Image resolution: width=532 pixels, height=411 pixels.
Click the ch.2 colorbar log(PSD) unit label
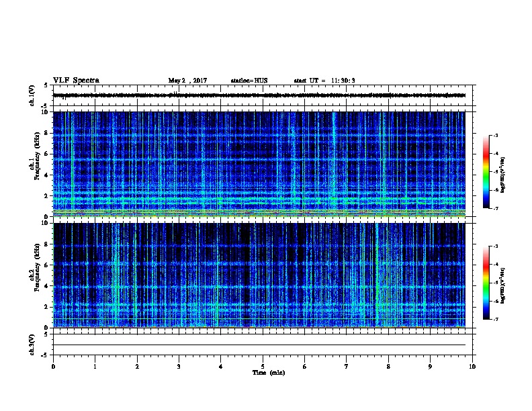(502, 286)
